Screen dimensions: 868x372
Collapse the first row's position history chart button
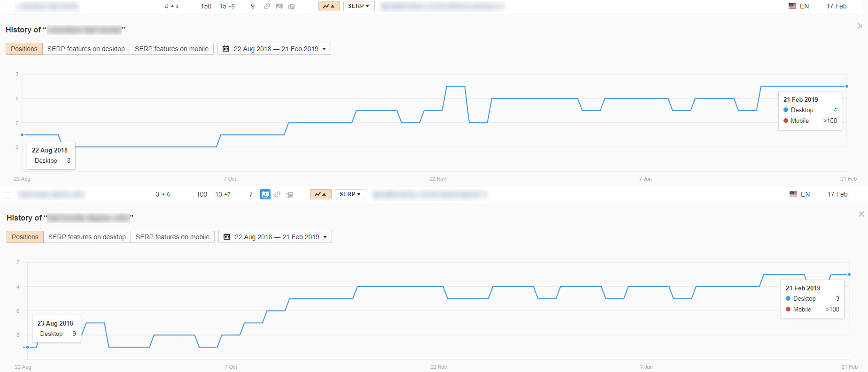point(329,6)
